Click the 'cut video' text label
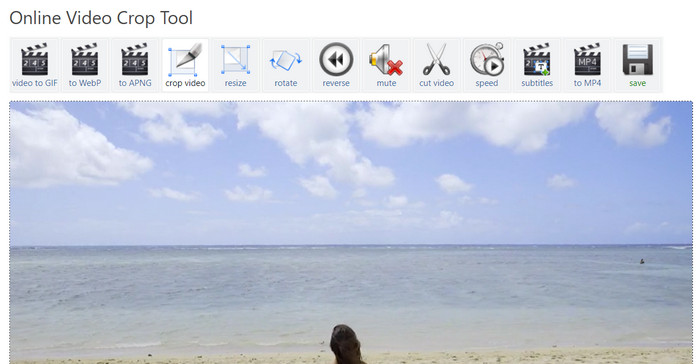 coord(437,83)
